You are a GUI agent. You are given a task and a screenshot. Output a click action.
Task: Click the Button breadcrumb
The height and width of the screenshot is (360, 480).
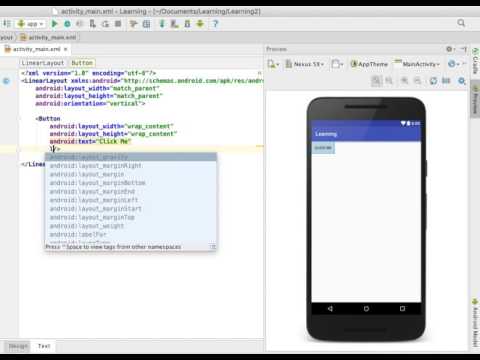(82, 63)
